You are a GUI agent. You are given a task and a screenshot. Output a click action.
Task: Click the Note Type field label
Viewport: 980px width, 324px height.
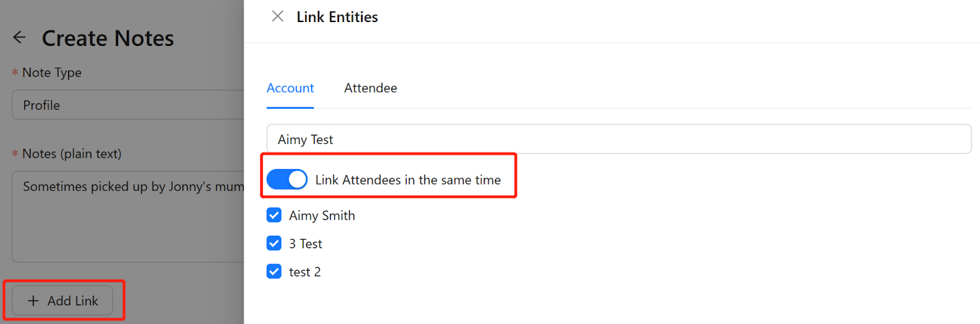[x=52, y=72]
